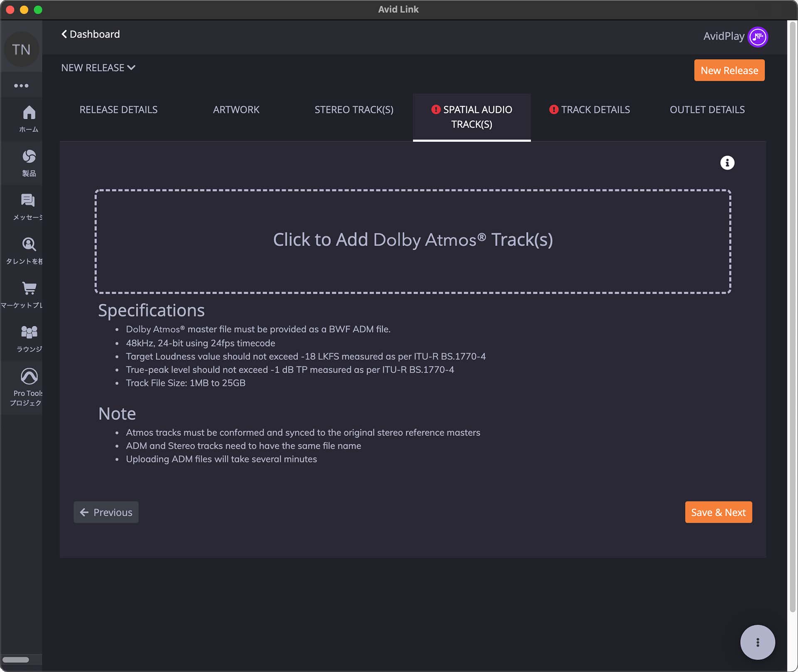Screen dimensions: 798x672
Task: Open the Lounge people icon
Action: pos(29,332)
